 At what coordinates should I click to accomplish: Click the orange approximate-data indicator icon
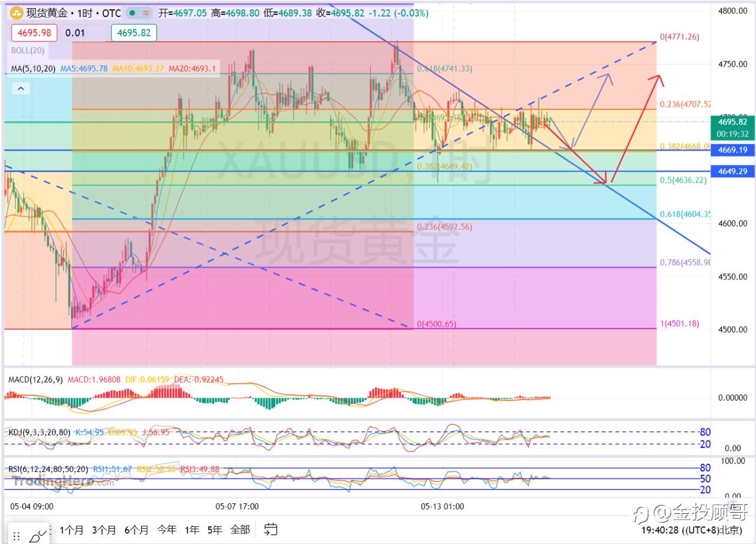coord(145,12)
